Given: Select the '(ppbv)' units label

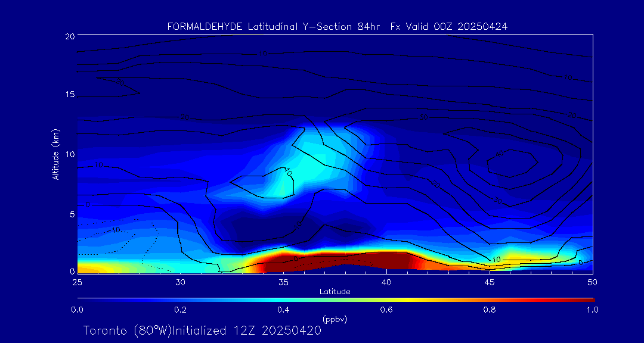Looking at the screenshot, I should pyautogui.click(x=335, y=319).
